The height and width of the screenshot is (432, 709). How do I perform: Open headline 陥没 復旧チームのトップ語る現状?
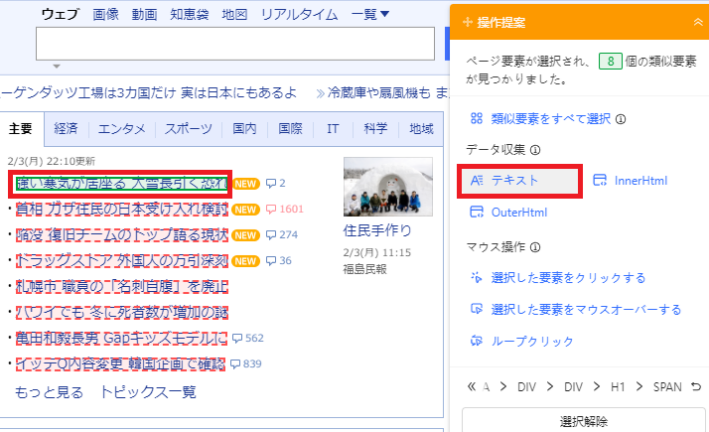122,235
